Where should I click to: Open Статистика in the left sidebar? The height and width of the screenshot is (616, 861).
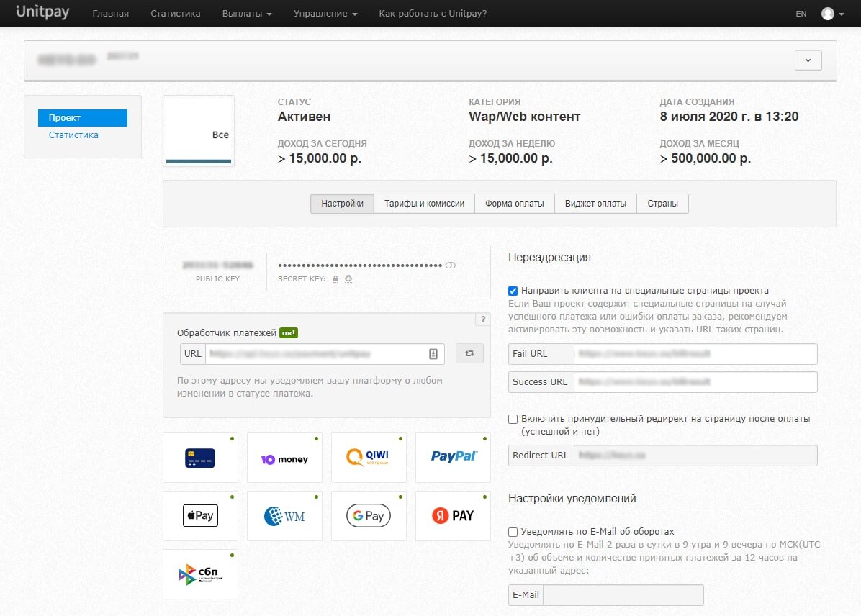click(73, 135)
